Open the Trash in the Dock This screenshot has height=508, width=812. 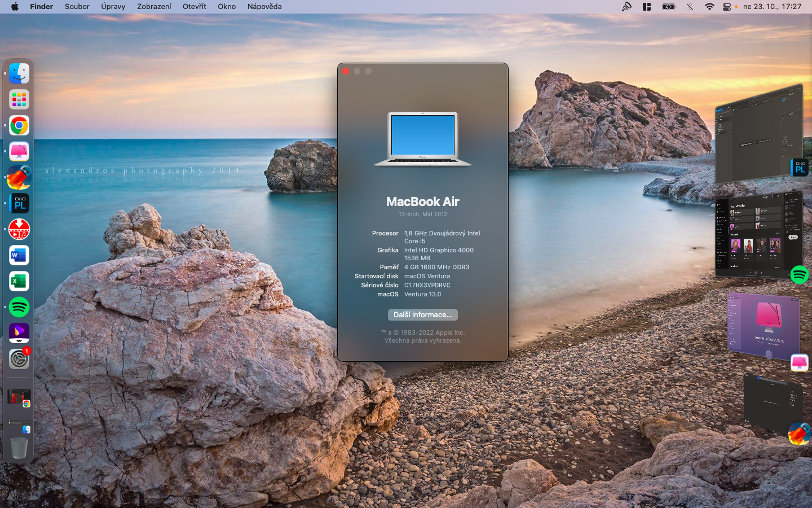point(19,449)
